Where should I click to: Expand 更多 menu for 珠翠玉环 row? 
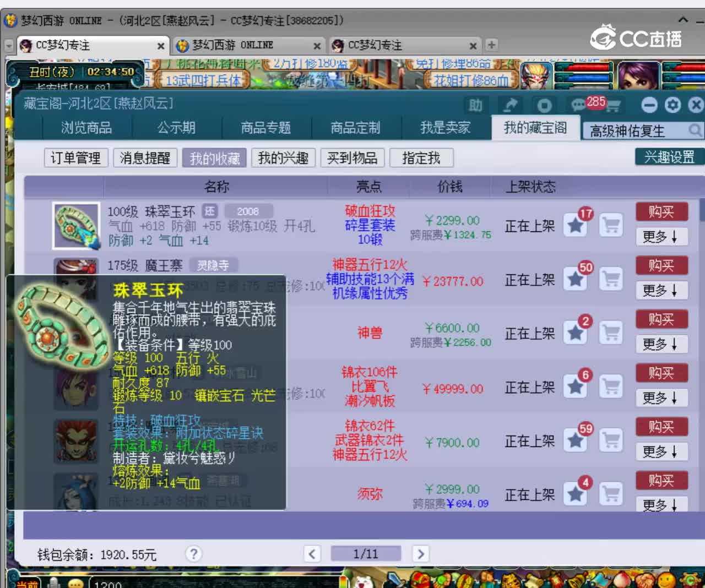tap(661, 237)
